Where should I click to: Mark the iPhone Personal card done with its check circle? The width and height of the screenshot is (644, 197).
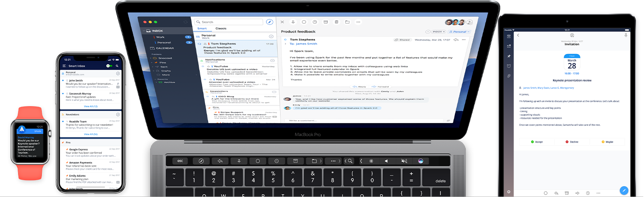[x=118, y=74]
